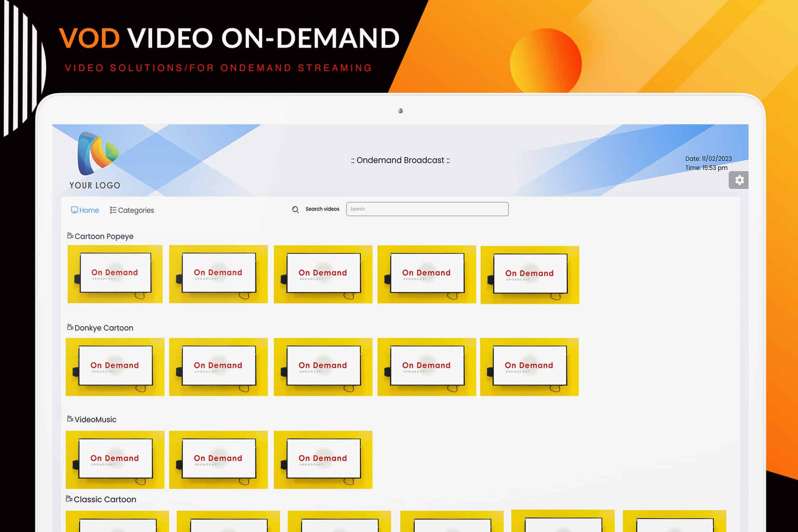Play fourth video in Cartoon Popeye row
The height and width of the screenshot is (532, 798).
(x=426, y=274)
